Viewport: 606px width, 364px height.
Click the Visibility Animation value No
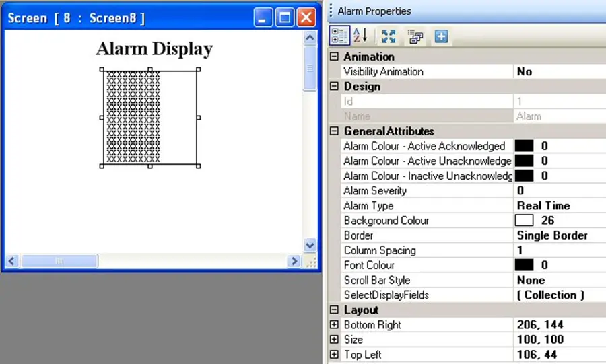pos(525,71)
